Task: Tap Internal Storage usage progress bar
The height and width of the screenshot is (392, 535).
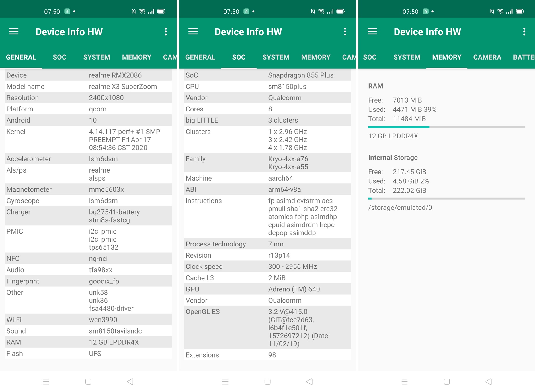Action: coord(447,199)
